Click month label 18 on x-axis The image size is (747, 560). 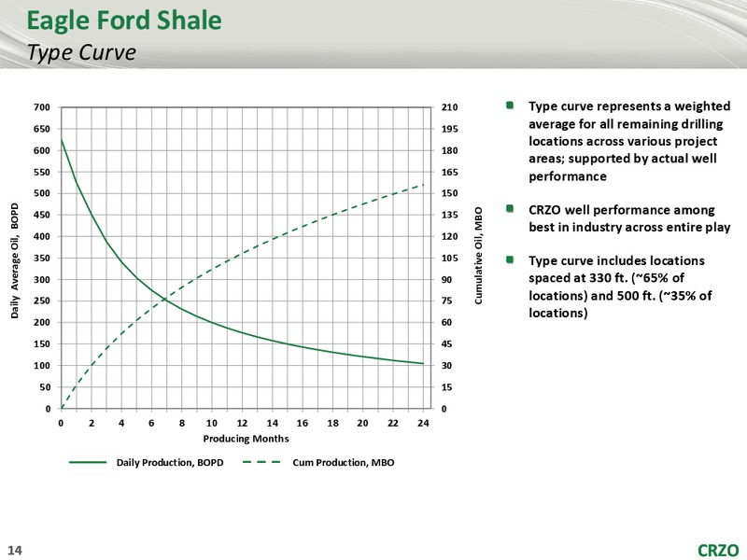[x=332, y=423]
